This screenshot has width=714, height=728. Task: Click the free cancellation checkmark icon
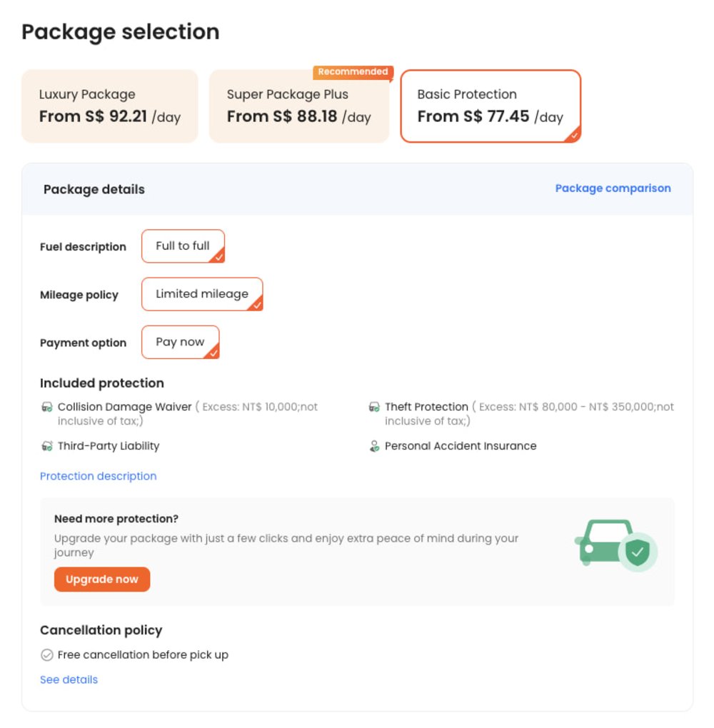click(x=47, y=655)
